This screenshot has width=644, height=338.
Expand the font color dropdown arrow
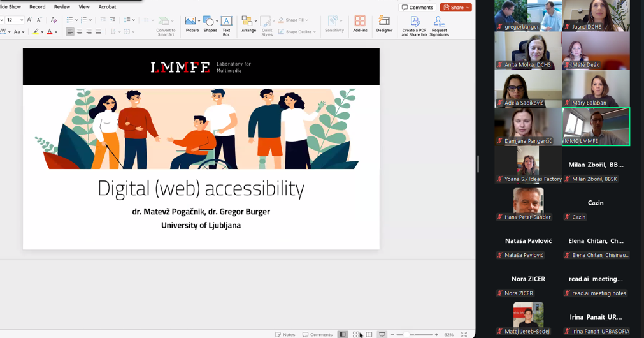[x=56, y=32]
